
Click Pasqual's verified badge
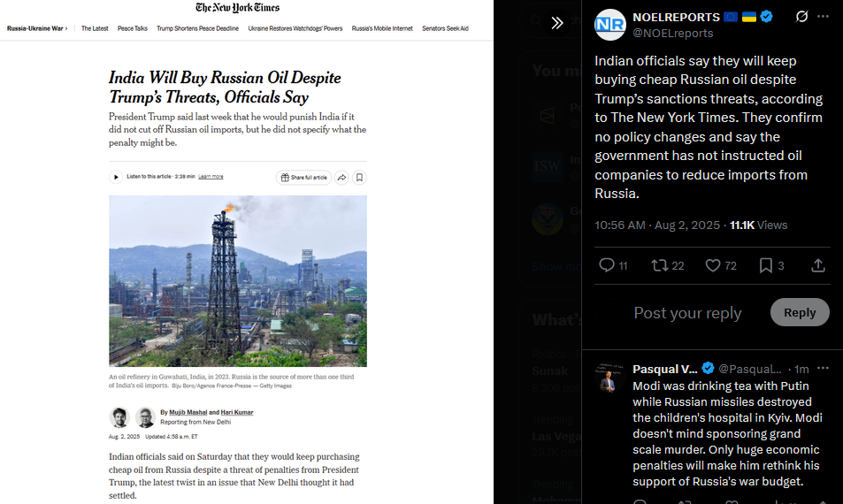click(708, 368)
